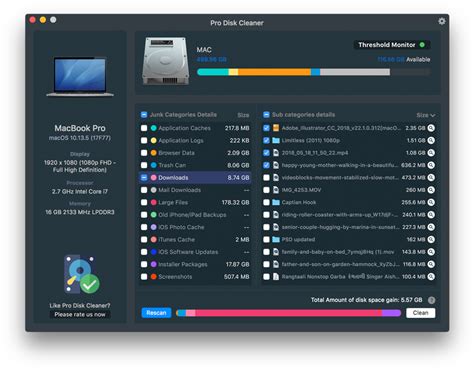Click the macOS 10.13.5 version text
The image size is (474, 370).
pos(80,138)
